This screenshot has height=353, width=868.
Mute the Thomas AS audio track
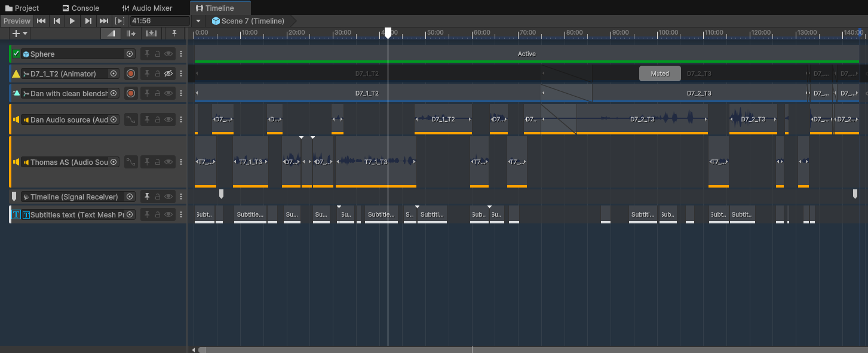coord(168,162)
